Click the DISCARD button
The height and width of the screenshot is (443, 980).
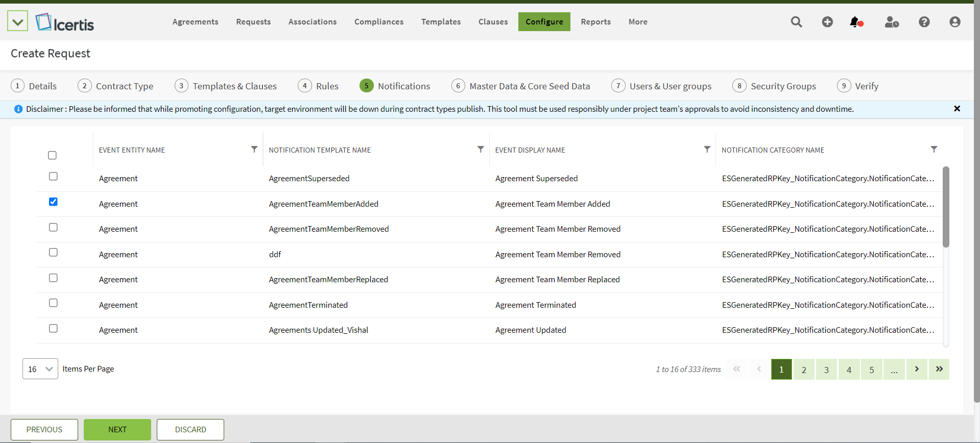tap(190, 430)
